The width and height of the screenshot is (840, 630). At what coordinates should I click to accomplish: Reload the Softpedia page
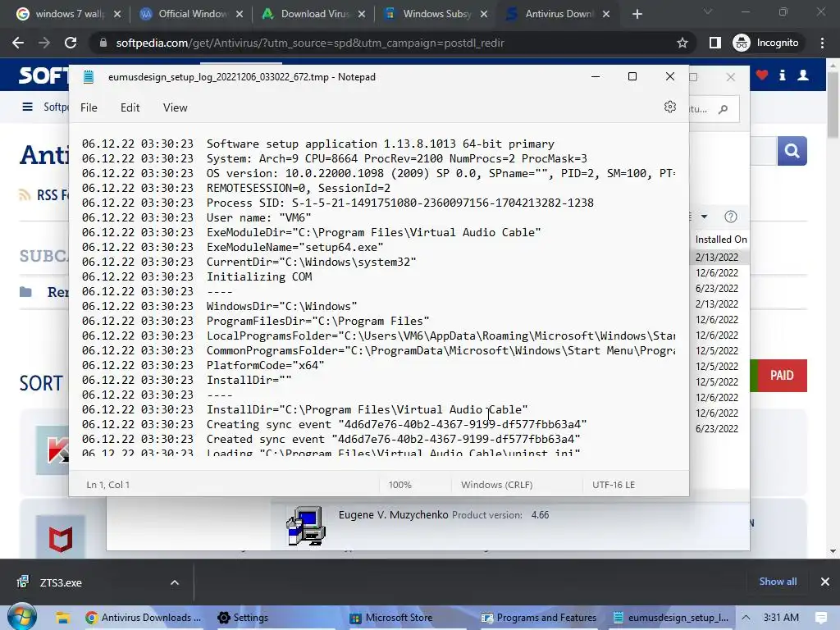pos(71,43)
